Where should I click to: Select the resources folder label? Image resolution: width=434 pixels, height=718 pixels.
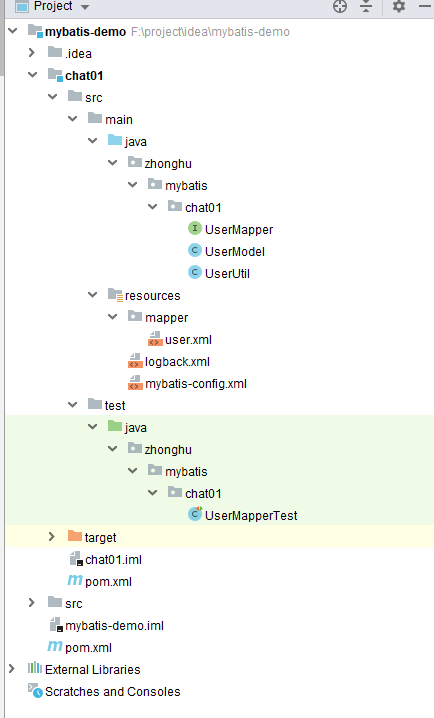click(152, 296)
